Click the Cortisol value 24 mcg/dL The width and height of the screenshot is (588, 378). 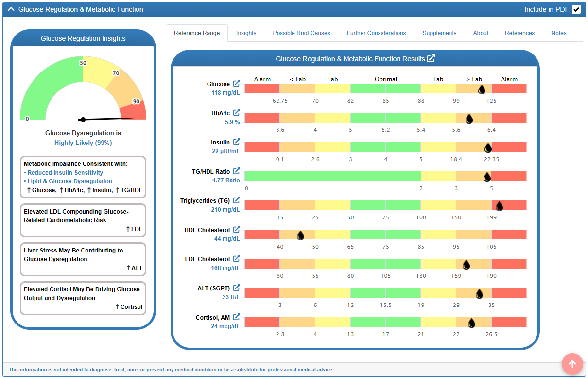225,326
